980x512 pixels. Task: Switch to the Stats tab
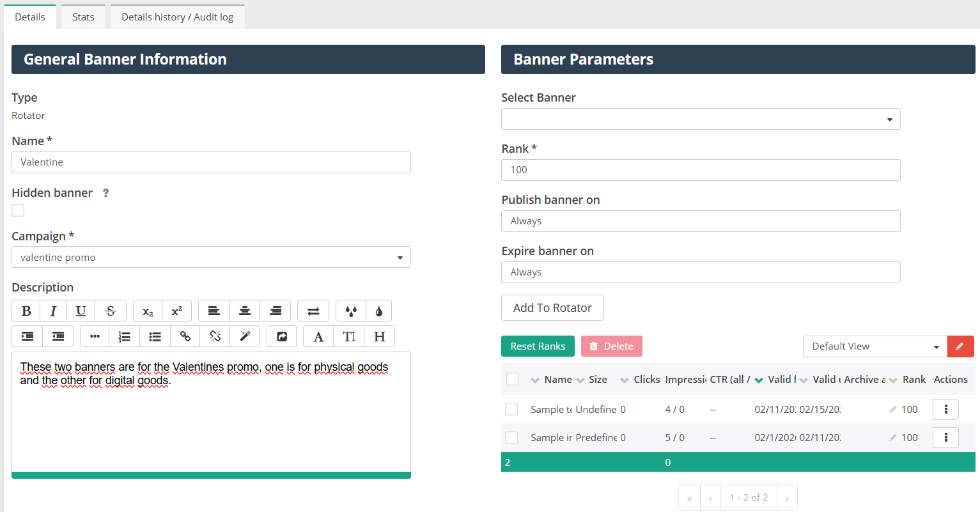[83, 17]
